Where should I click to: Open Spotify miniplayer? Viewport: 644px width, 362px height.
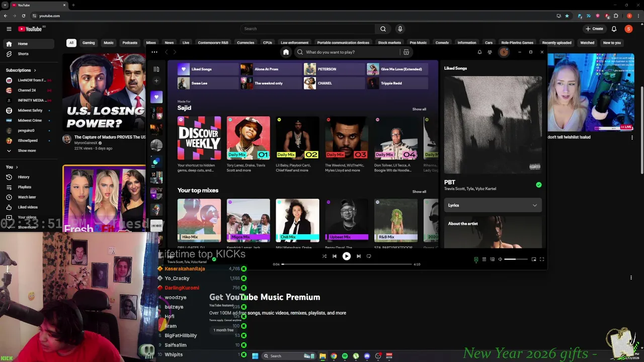534,259
